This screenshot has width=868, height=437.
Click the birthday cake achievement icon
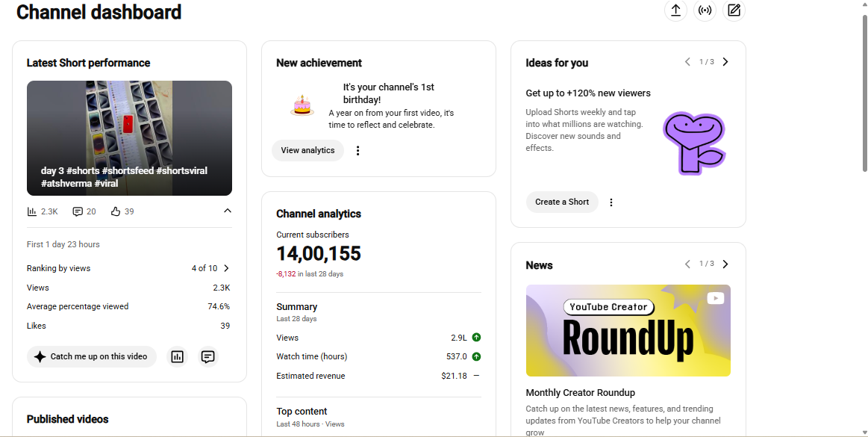click(x=302, y=105)
